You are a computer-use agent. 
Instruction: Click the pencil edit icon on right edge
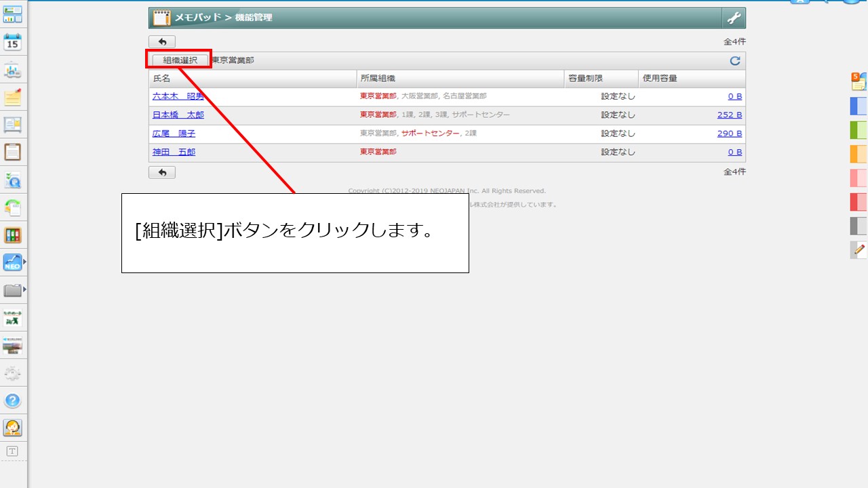[859, 249]
